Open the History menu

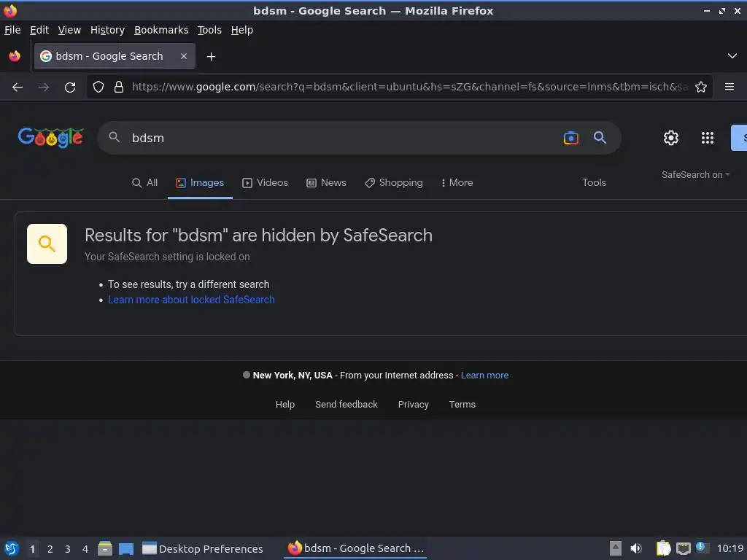coord(107,30)
